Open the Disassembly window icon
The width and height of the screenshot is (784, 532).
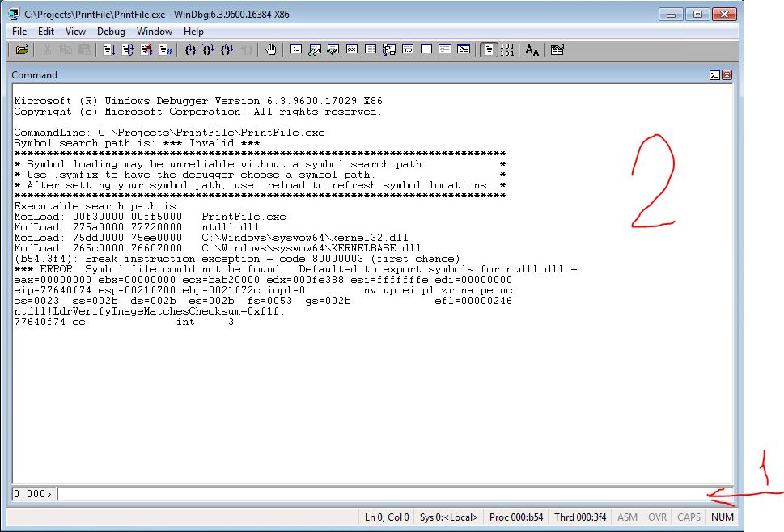click(x=408, y=49)
